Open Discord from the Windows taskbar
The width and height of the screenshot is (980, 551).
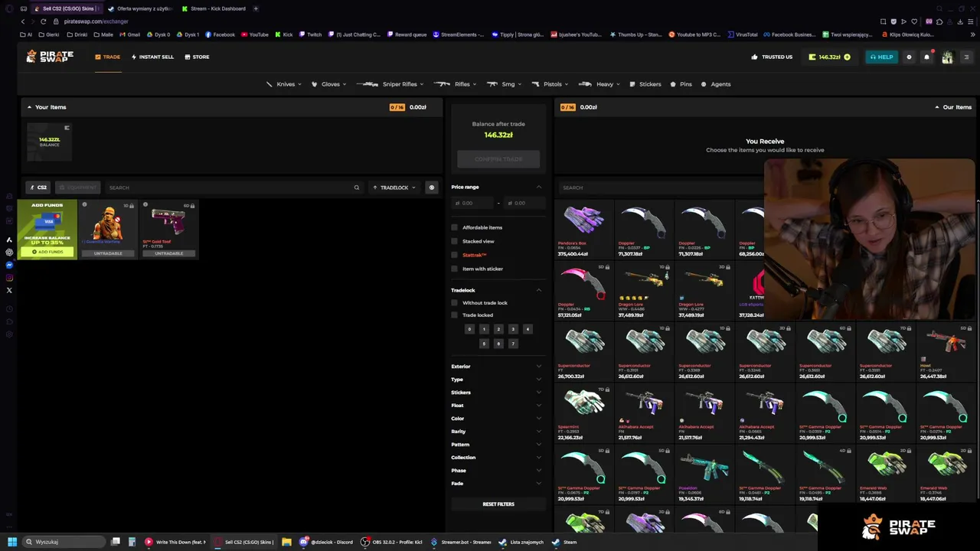327,542
